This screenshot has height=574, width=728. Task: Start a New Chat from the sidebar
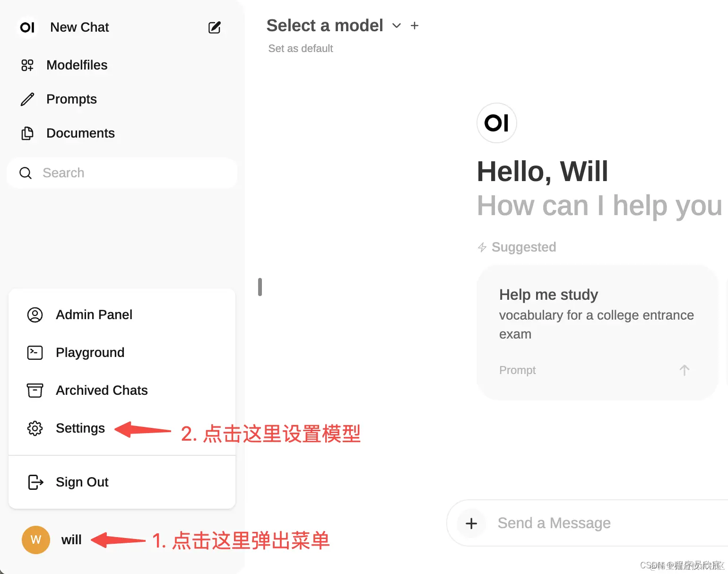click(x=79, y=27)
